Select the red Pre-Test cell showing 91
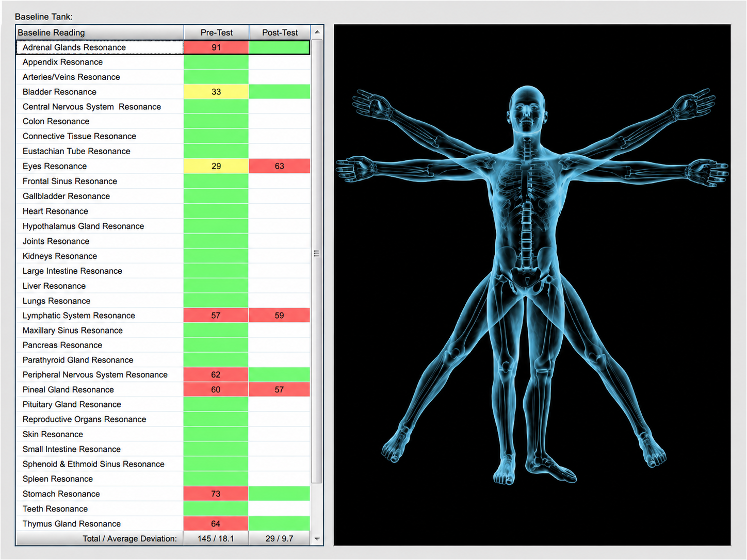Image resolution: width=747 pixels, height=560 pixels. [216, 47]
